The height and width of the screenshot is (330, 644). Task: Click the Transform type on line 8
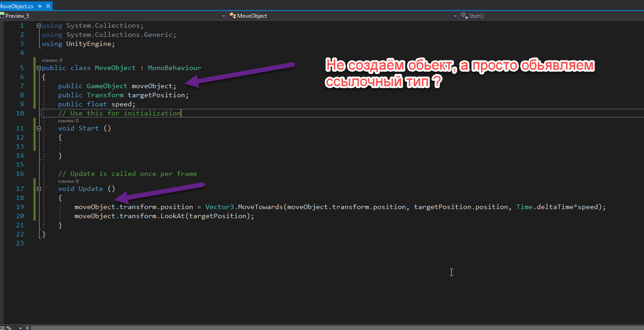(105, 95)
